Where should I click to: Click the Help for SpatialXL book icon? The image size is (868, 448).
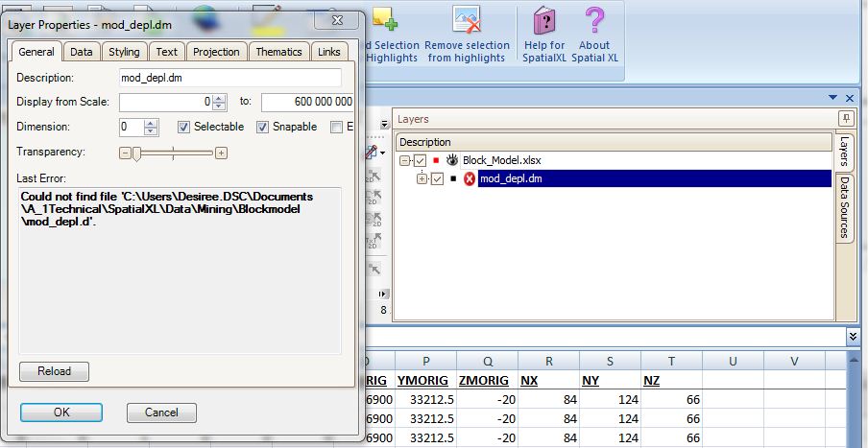(x=543, y=21)
